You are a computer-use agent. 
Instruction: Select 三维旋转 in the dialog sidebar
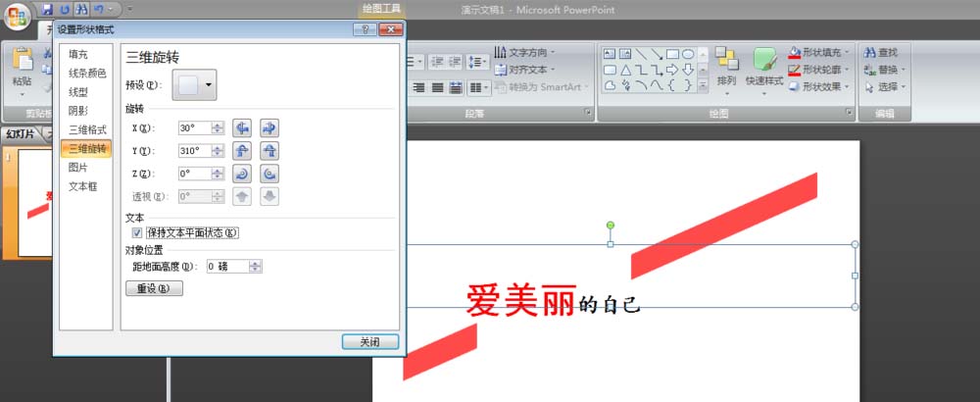[85, 149]
